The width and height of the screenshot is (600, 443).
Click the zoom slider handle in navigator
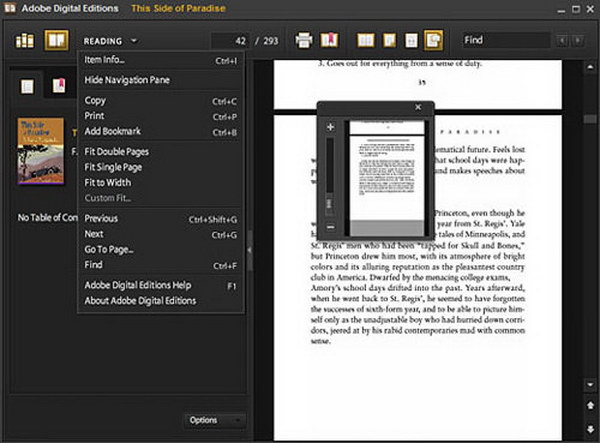(329, 203)
